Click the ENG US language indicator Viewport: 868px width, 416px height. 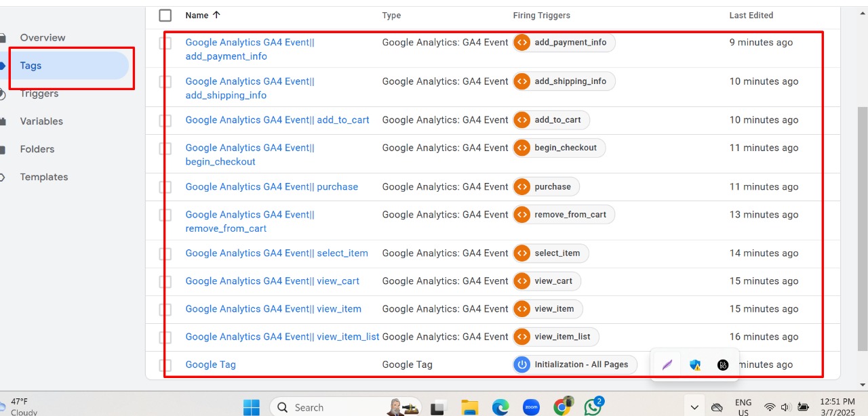(743, 407)
